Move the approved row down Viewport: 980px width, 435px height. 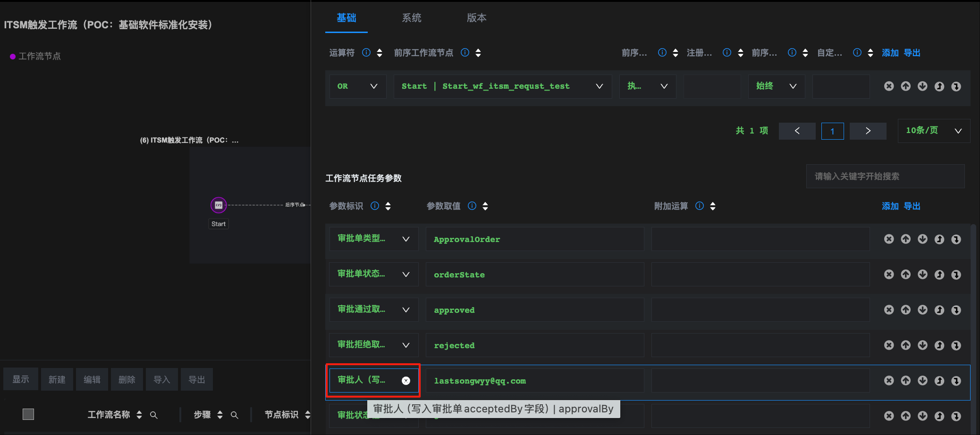pos(922,310)
